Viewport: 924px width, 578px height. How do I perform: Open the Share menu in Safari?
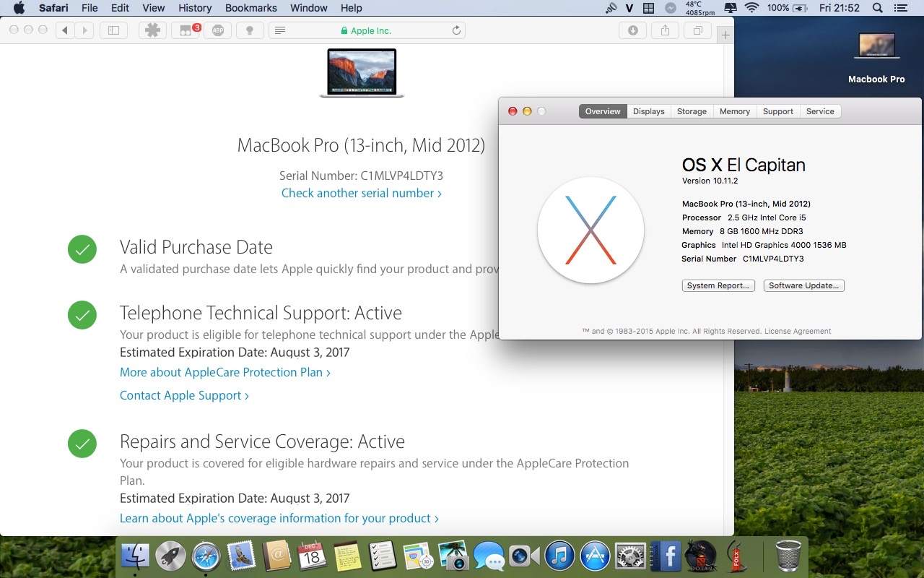664,30
